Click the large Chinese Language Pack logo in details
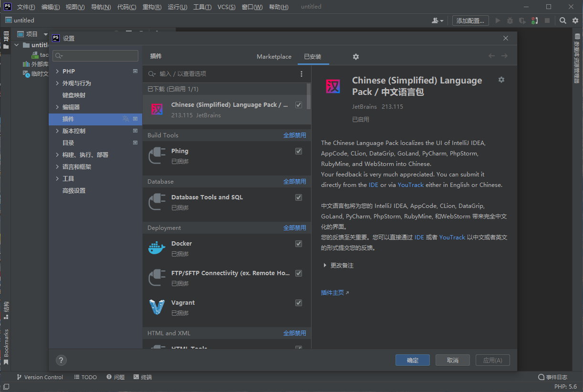This screenshot has height=392, width=583. 333,86
